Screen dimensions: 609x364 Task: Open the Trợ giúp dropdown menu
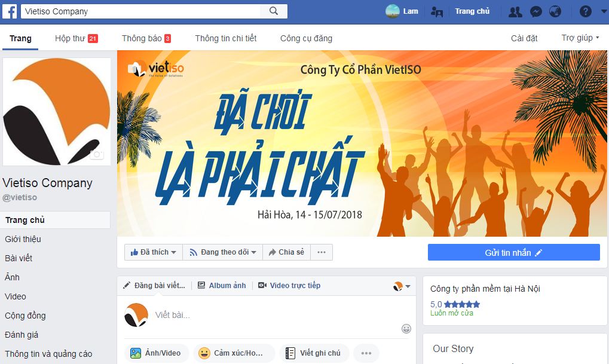click(x=580, y=38)
